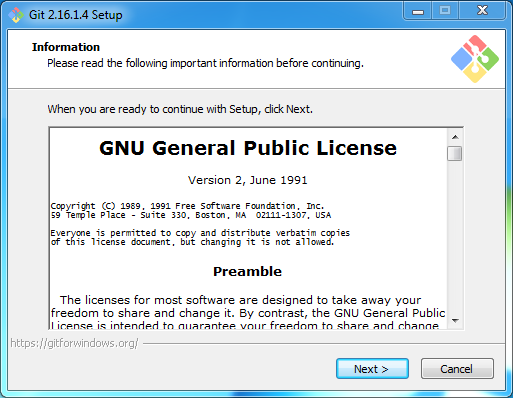Click the disabled maximize button
The width and height of the screenshot is (513, 398).
[445, 11]
